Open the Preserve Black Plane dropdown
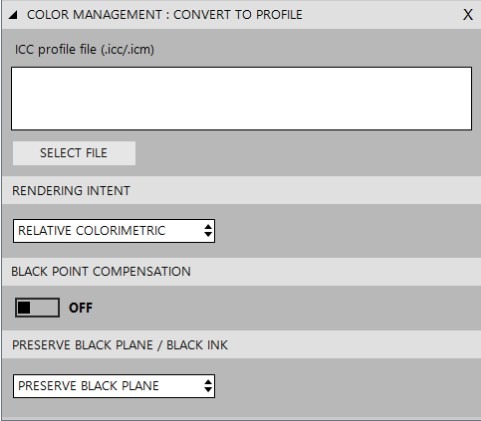The width and height of the screenshot is (481, 421). pyautogui.click(x=114, y=386)
